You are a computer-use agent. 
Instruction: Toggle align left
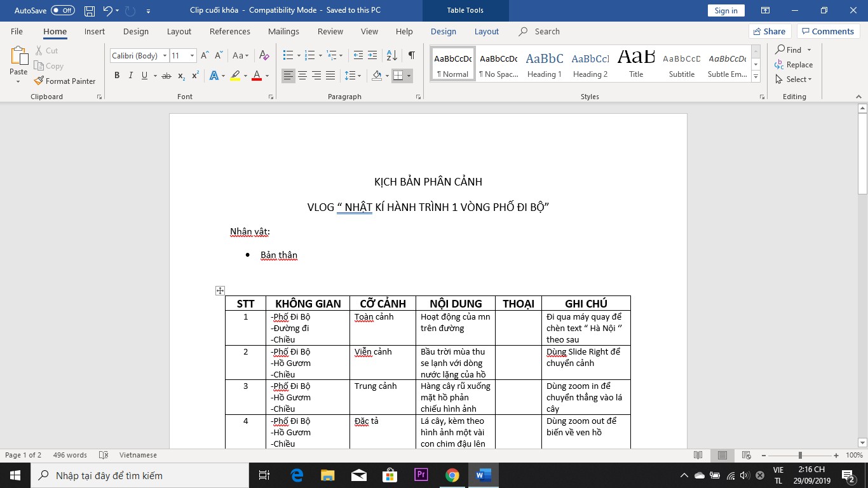[288, 76]
